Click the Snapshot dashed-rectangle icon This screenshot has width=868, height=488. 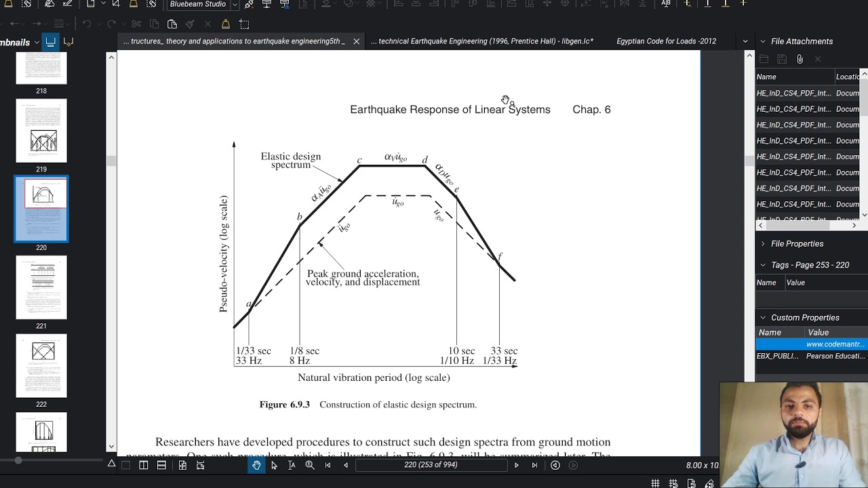[x=244, y=24]
